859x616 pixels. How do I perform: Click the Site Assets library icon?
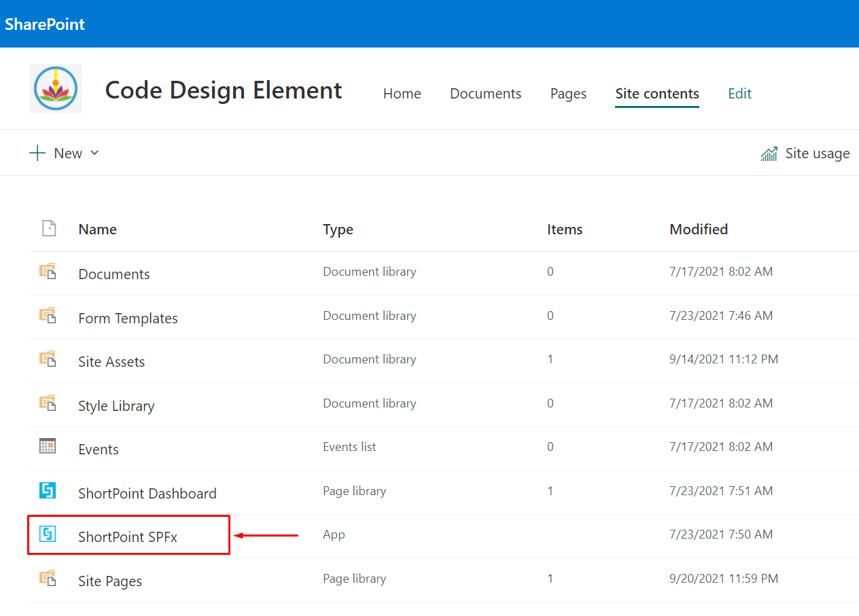pyautogui.click(x=47, y=359)
